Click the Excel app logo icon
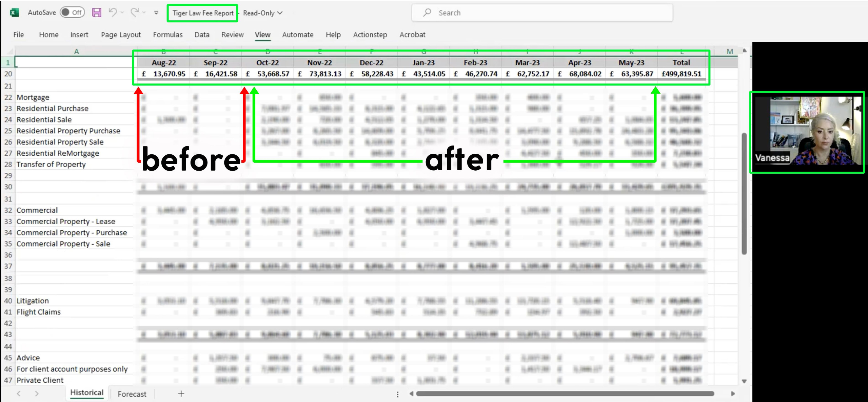 click(14, 13)
